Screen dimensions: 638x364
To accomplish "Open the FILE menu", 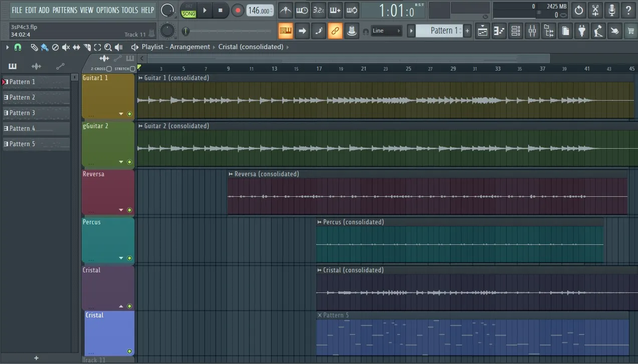I will point(17,10).
